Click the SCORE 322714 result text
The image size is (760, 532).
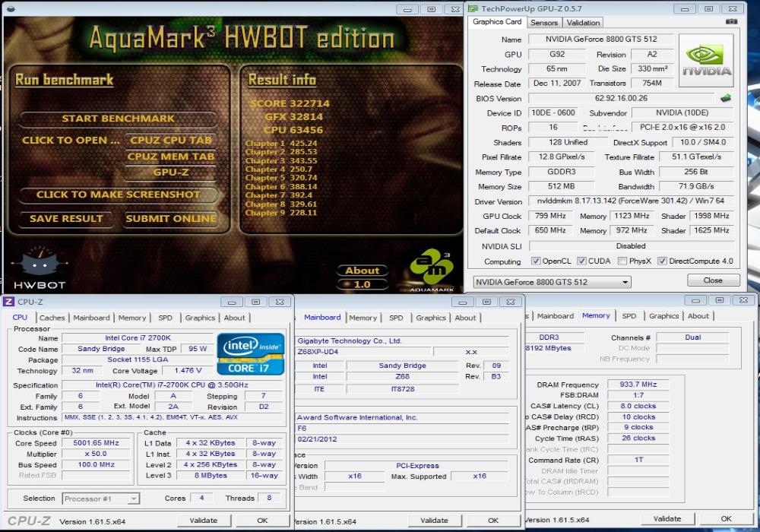tap(290, 103)
